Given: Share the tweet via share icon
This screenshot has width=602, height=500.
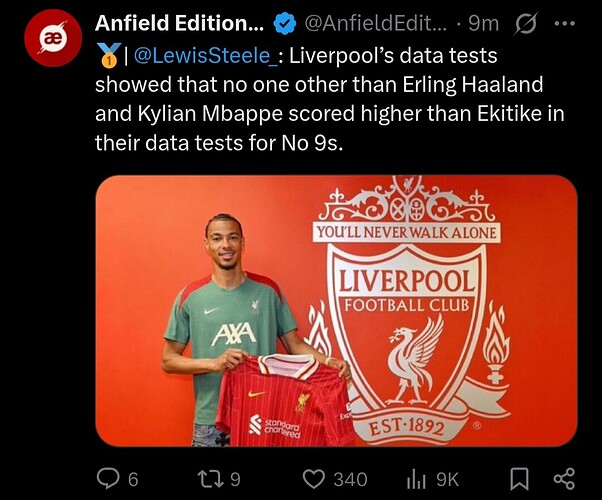Looking at the screenshot, I should click(x=564, y=478).
